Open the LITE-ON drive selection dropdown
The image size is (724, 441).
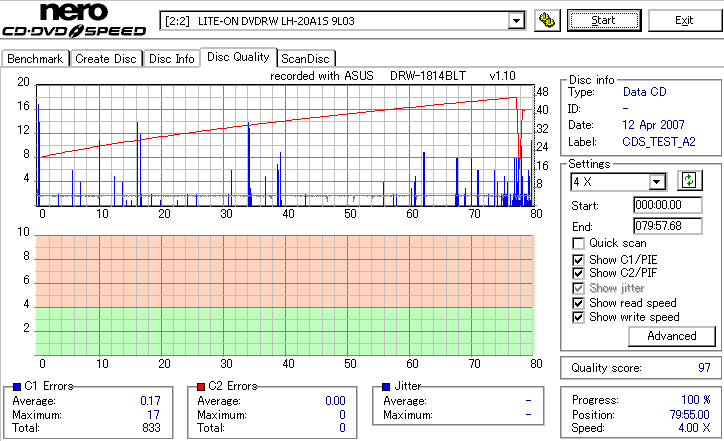coord(516,21)
